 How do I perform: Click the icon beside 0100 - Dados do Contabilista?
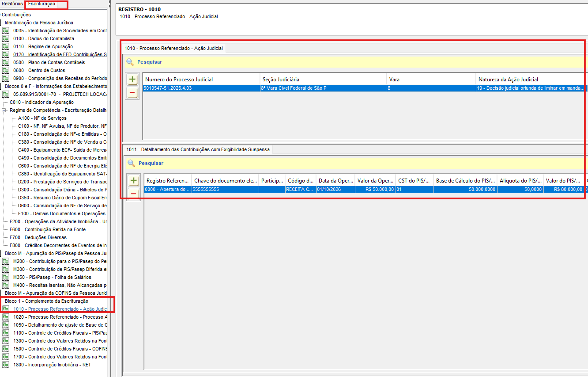[x=6, y=38]
